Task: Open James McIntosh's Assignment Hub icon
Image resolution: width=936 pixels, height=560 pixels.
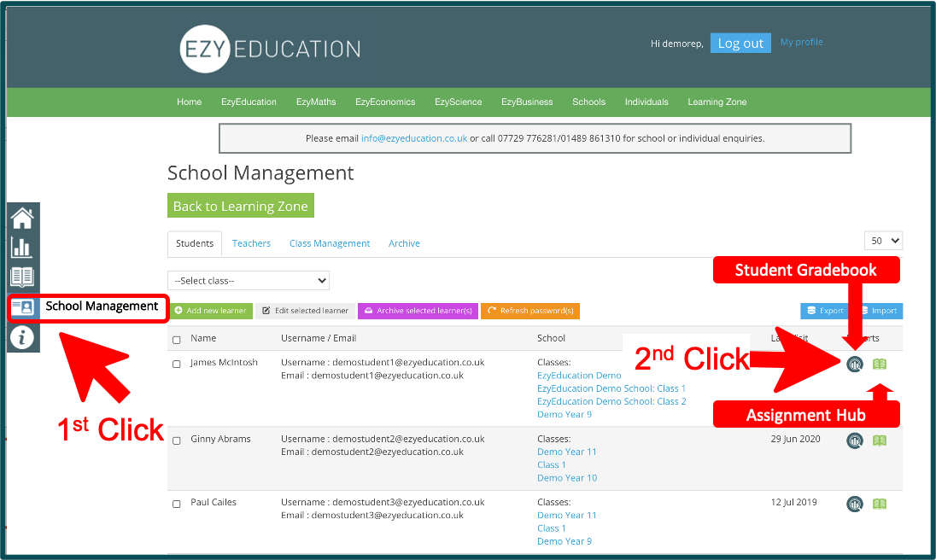Action: point(880,364)
